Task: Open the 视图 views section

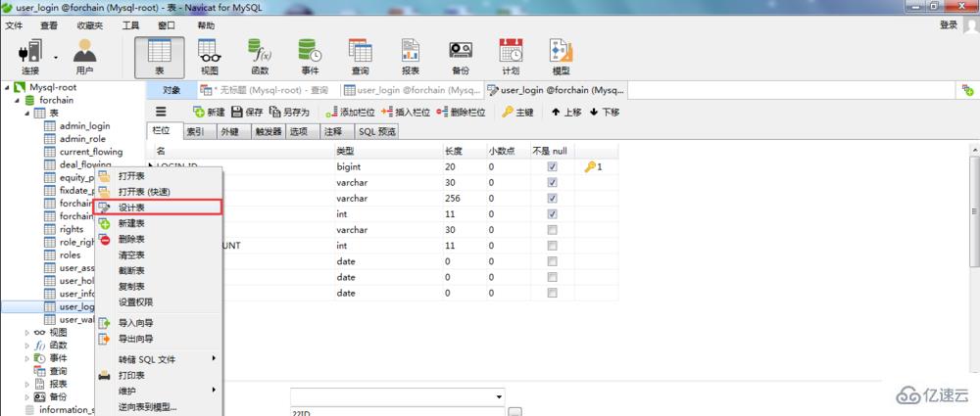Action: [x=210, y=57]
